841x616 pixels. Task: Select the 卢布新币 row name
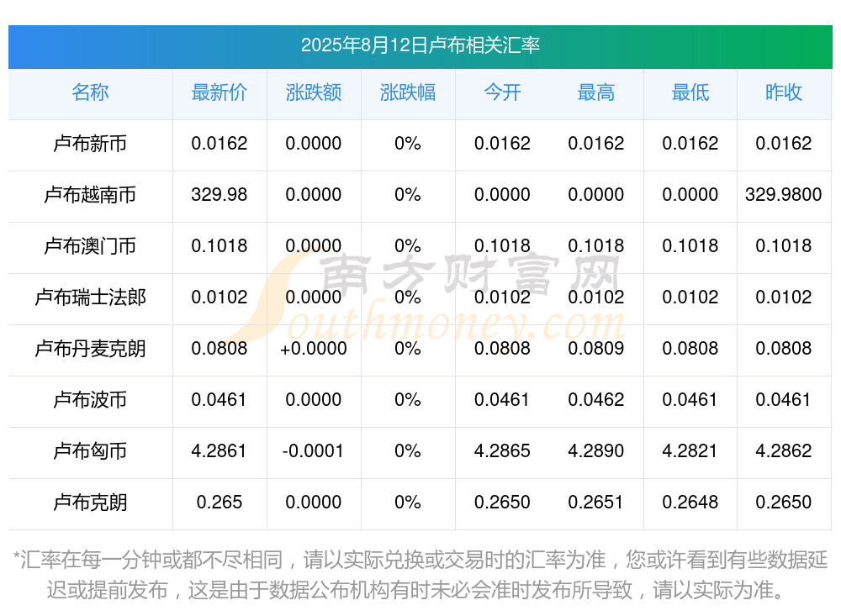(90, 144)
